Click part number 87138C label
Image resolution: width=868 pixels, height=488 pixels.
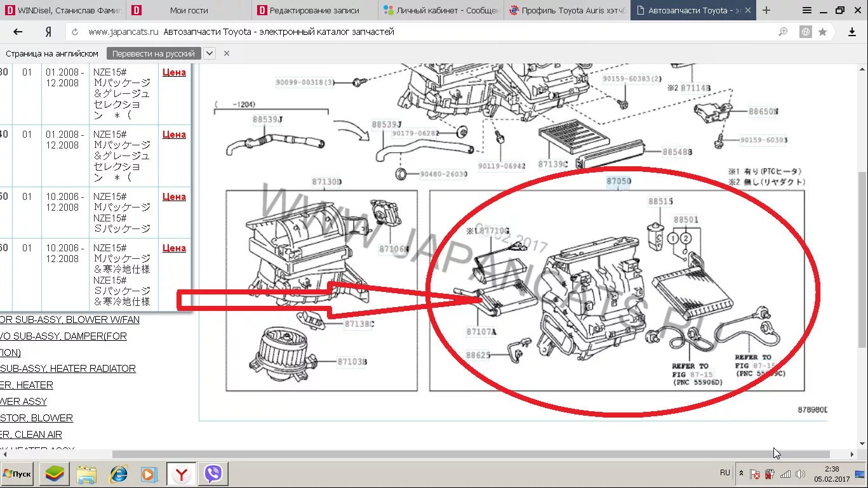[359, 324]
